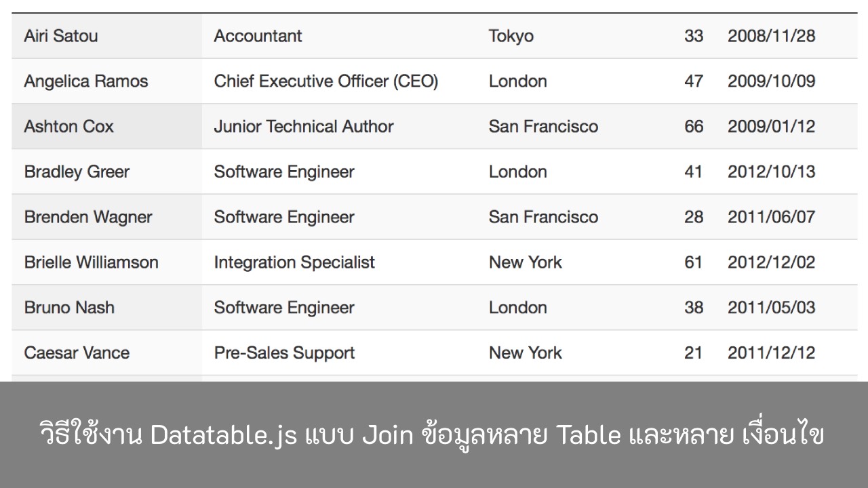Select San Francisco office for Brenden Wagner
The image size is (868, 488).
click(x=563, y=218)
